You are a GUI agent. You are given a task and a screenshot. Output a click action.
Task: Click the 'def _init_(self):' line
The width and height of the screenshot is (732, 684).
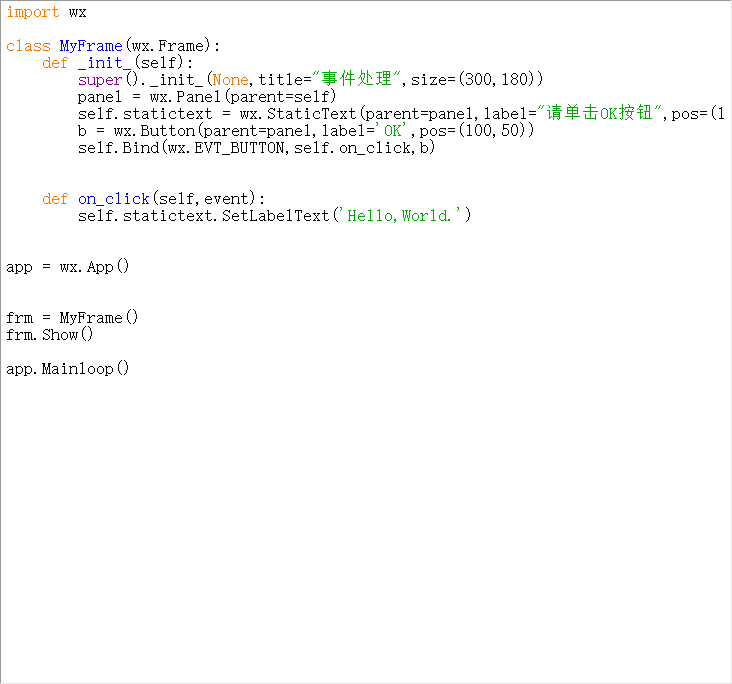[117, 63]
